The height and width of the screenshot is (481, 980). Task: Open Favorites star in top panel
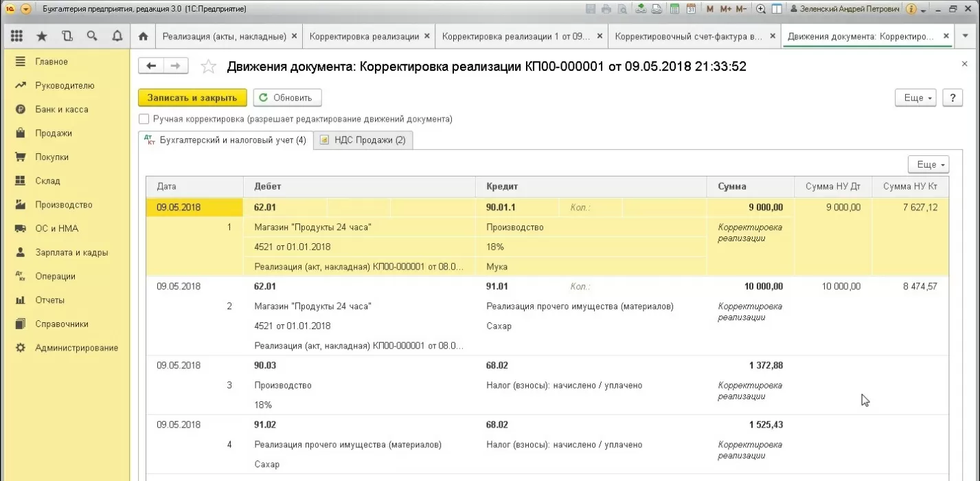click(x=42, y=36)
